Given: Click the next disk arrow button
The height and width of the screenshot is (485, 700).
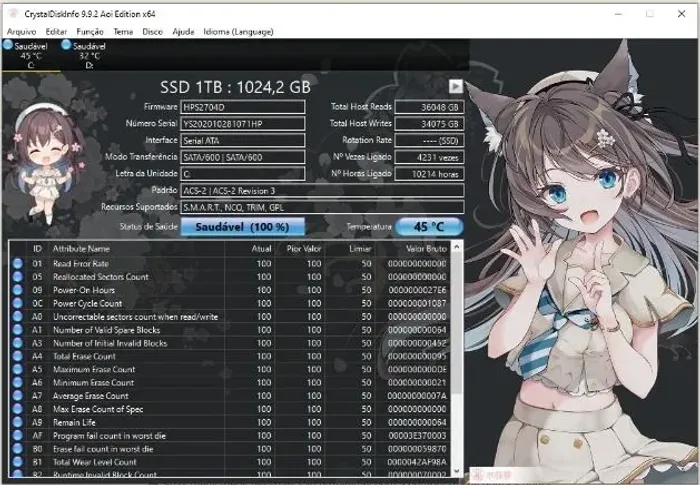Looking at the screenshot, I should [455, 86].
